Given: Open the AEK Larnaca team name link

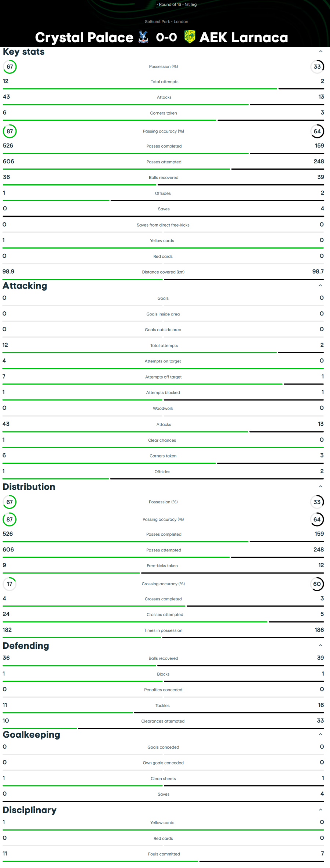Looking at the screenshot, I should [x=243, y=37].
